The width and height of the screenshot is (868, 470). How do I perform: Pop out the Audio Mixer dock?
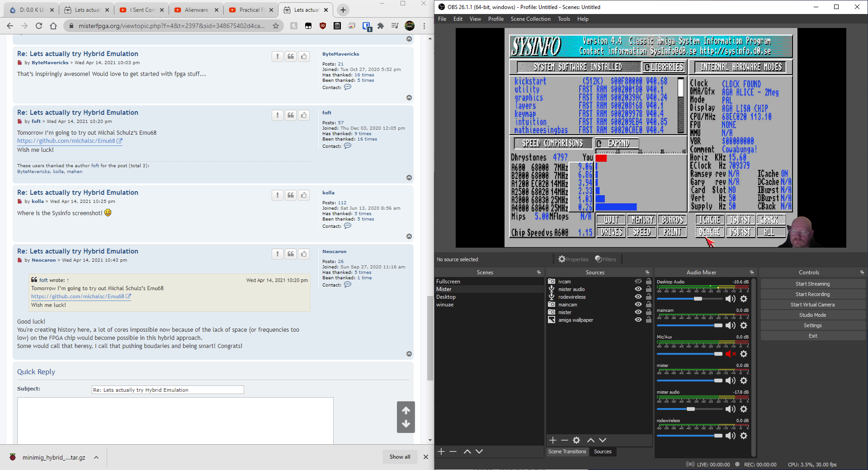[x=751, y=273]
